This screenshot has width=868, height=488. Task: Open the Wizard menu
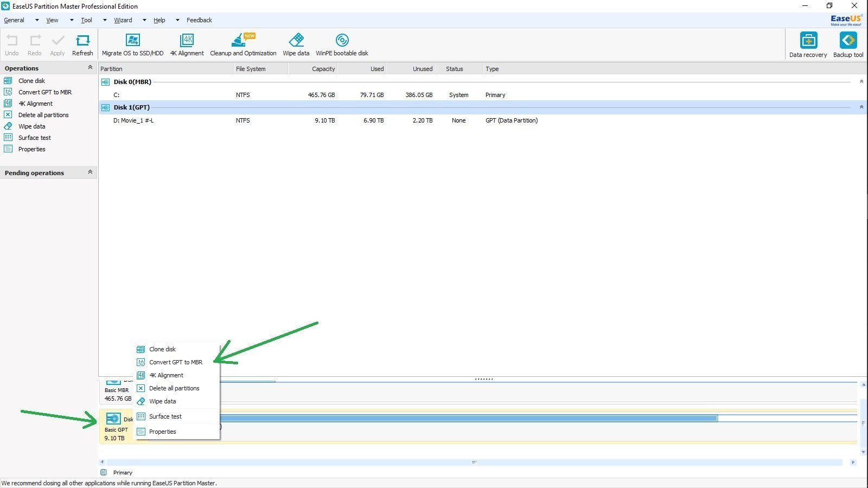coord(123,21)
